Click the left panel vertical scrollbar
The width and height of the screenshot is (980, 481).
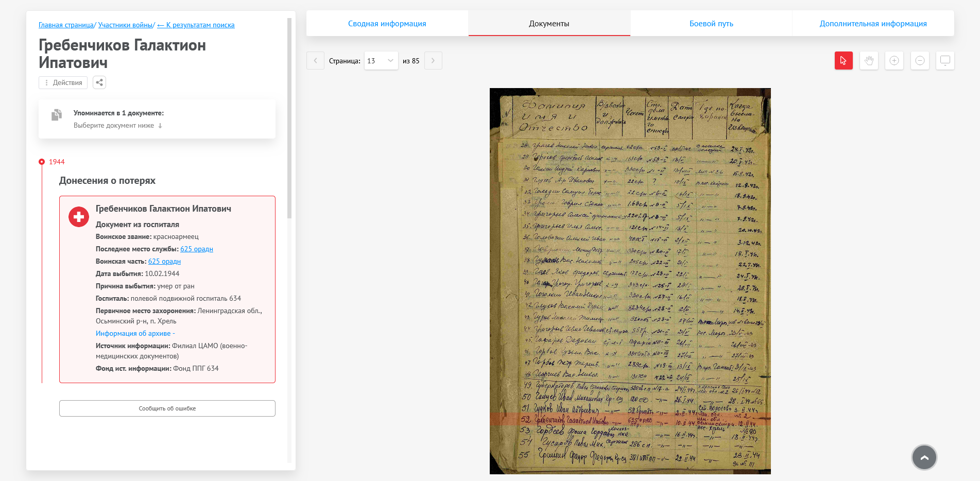pos(289,118)
